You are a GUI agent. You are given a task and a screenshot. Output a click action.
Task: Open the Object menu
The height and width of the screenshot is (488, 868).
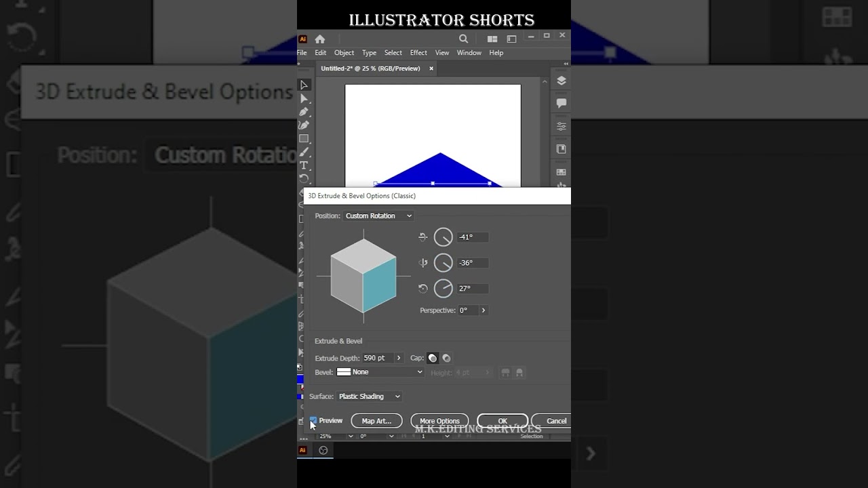point(344,53)
